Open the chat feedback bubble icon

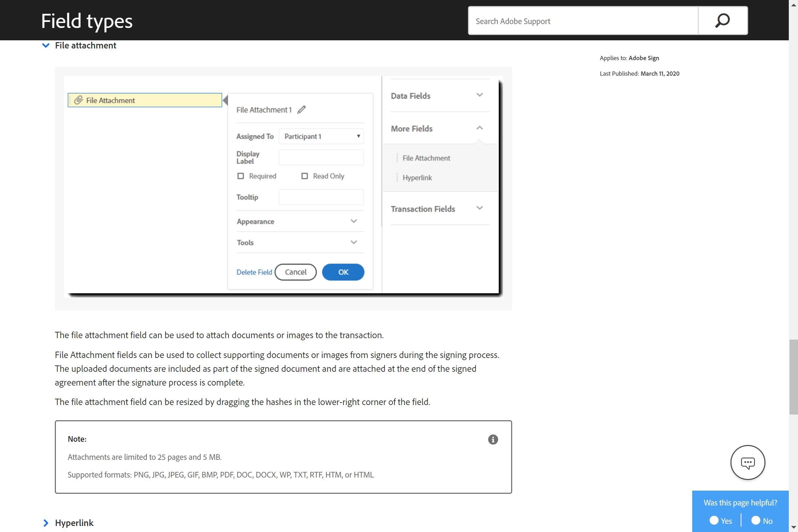click(x=747, y=462)
